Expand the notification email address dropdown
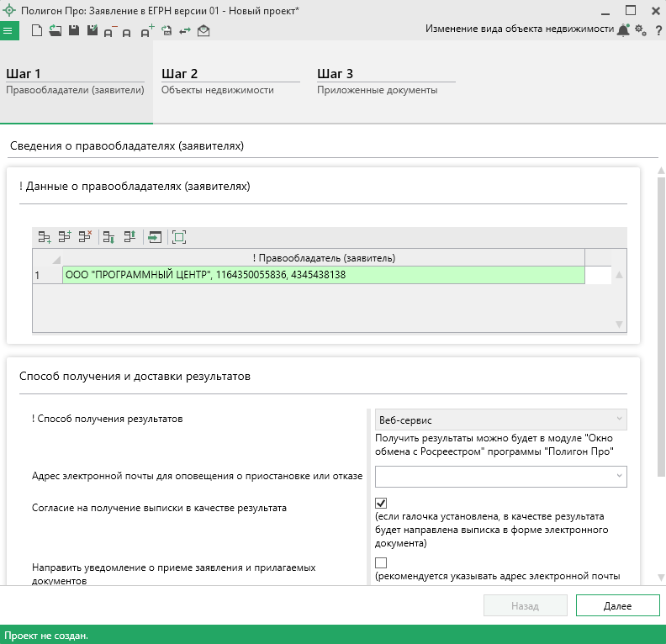 (620, 477)
